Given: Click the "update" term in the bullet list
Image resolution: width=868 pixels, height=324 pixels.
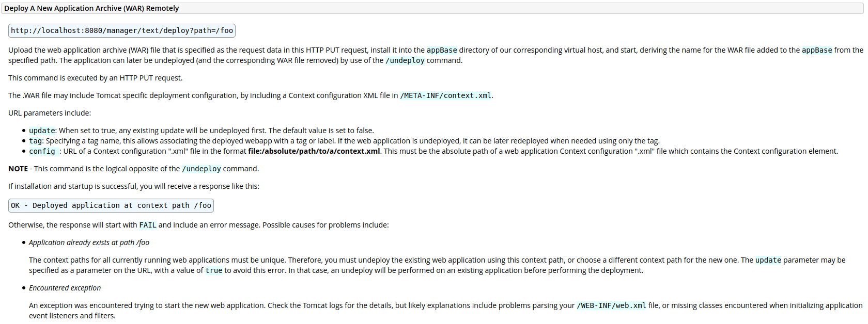Looking at the screenshot, I should pyautogui.click(x=42, y=131).
